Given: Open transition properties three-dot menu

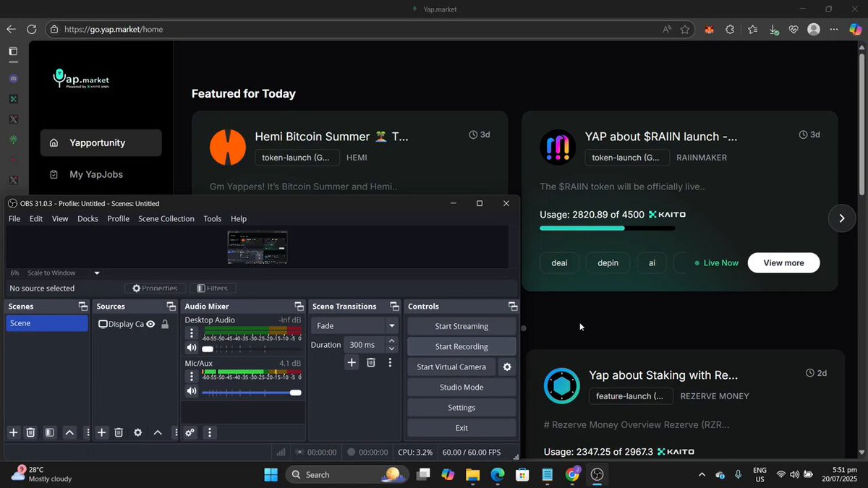Looking at the screenshot, I should click(x=390, y=362).
